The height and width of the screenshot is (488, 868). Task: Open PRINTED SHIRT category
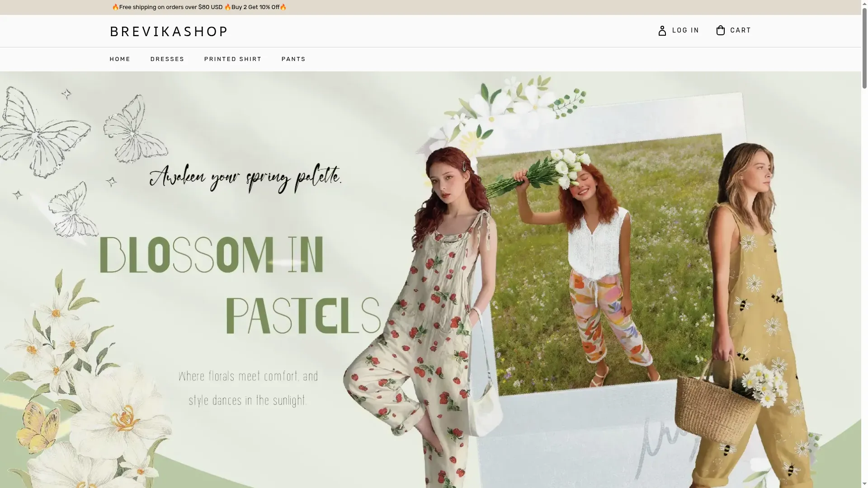pos(233,59)
